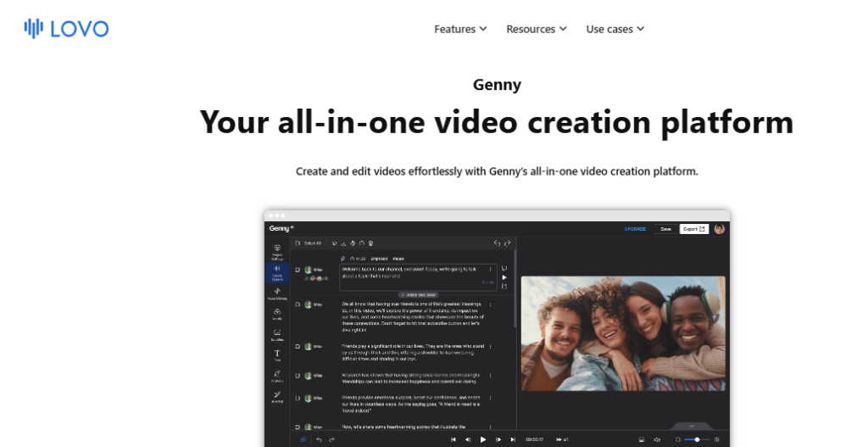Click the bottom bar redo arrow
This screenshot has height=447, width=868.
(331, 439)
